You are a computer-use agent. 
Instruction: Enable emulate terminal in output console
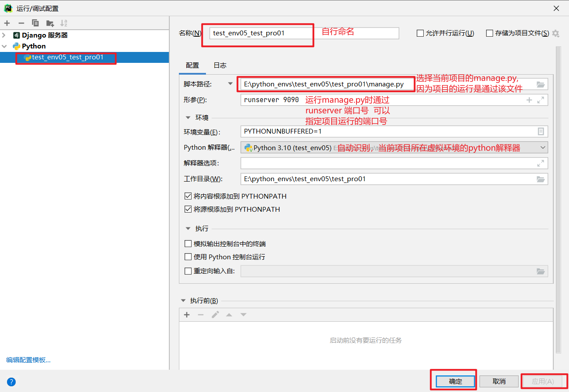[x=188, y=244]
